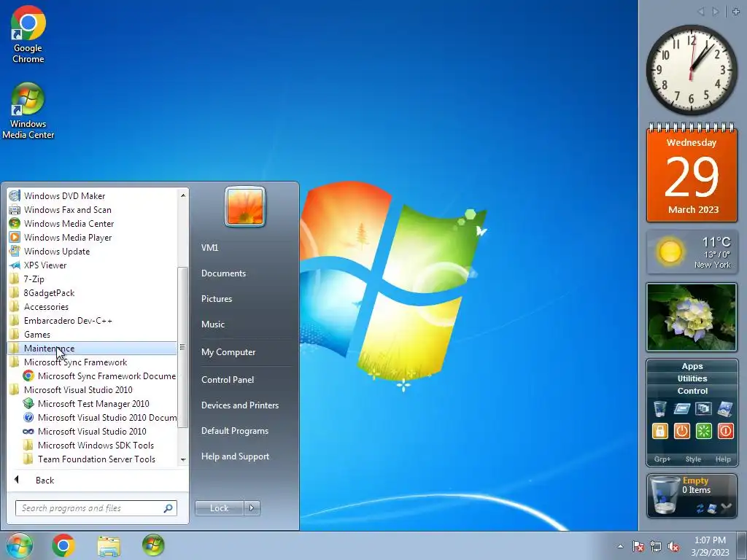Image resolution: width=747 pixels, height=560 pixels.
Task: Click Help in the launcher gadget
Action: coord(723,459)
